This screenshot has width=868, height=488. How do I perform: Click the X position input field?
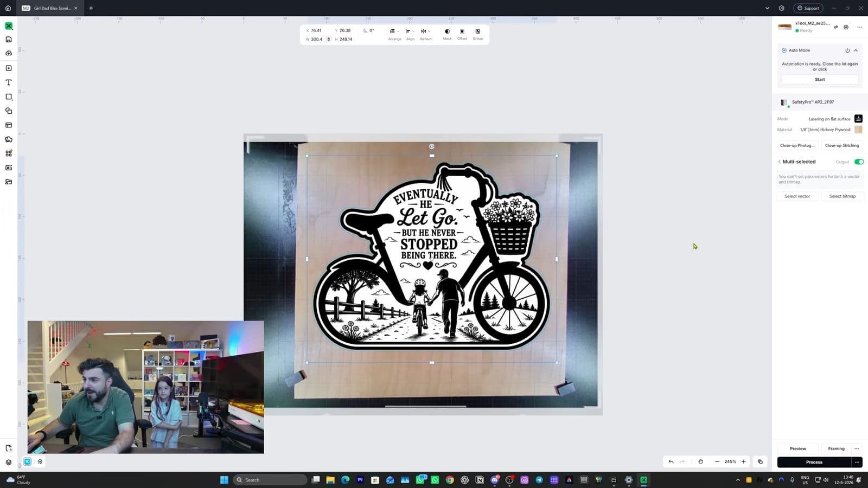[x=316, y=30]
